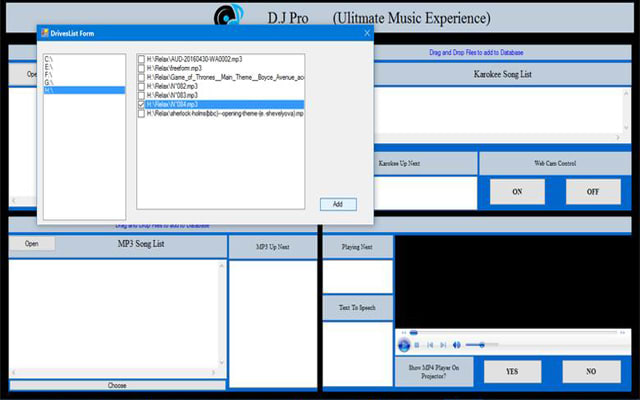Screen dimensions: 640x400
Task: Click the Karokee Up Next list box
Action: pyautogui.click(x=425, y=193)
